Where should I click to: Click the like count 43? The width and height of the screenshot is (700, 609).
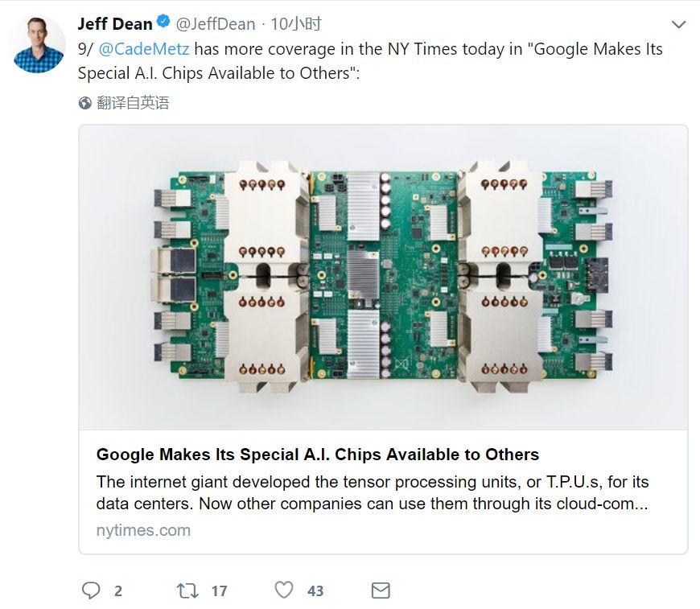[315, 591]
